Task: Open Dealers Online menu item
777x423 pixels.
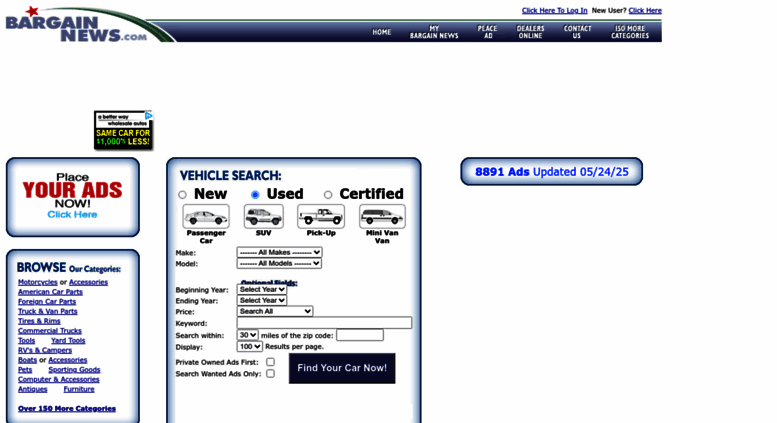Action: pyautogui.click(x=530, y=32)
